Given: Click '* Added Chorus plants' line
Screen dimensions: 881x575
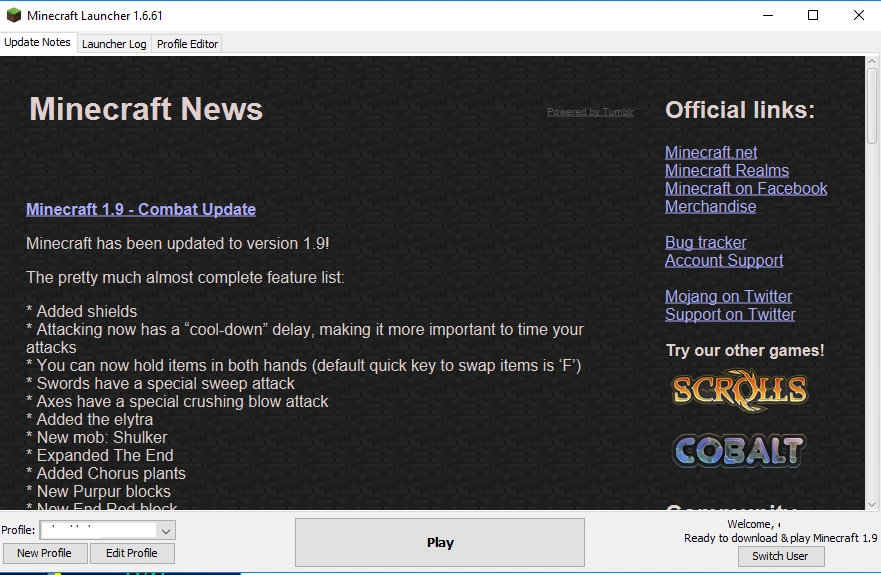Looking at the screenshot, I should click(106, 473).
